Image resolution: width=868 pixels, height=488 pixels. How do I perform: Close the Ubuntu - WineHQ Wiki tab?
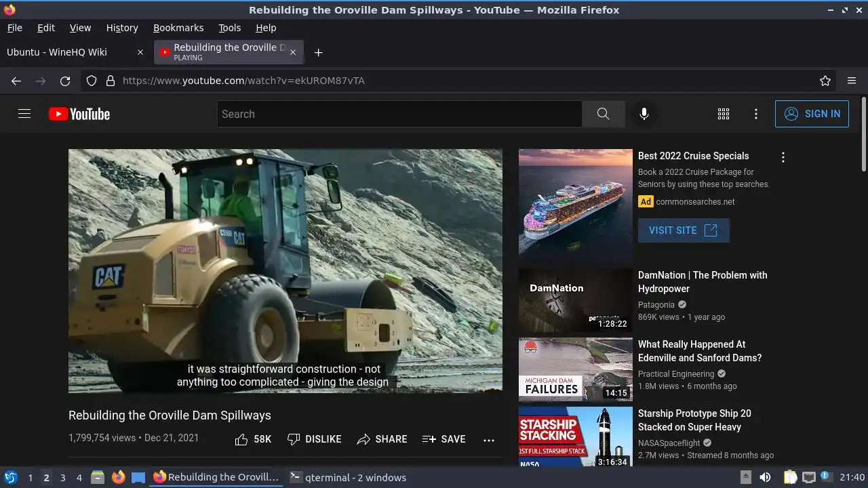140,52
